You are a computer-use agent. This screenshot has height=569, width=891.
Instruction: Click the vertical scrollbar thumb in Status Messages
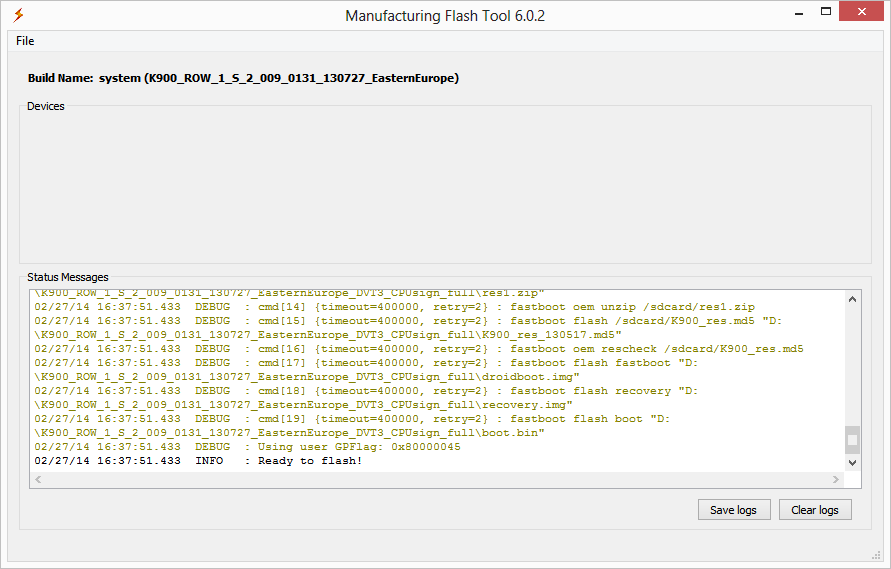tap(852, 440)
